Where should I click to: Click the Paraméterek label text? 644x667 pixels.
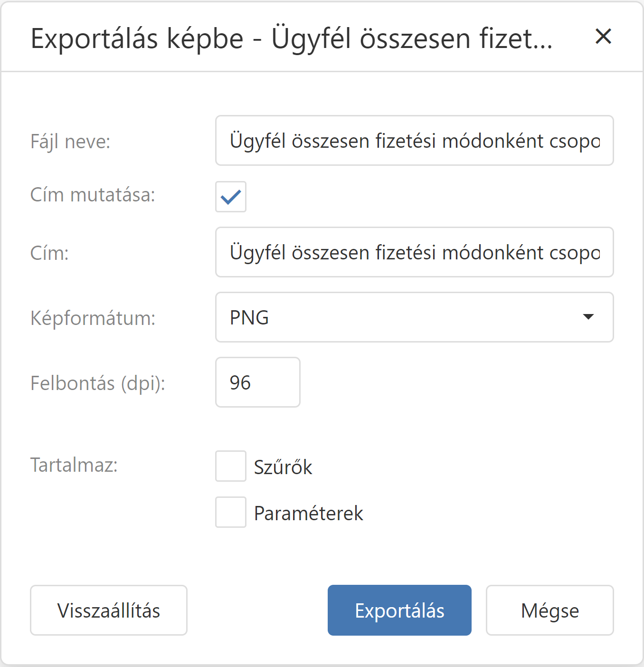tap(308, 514)
